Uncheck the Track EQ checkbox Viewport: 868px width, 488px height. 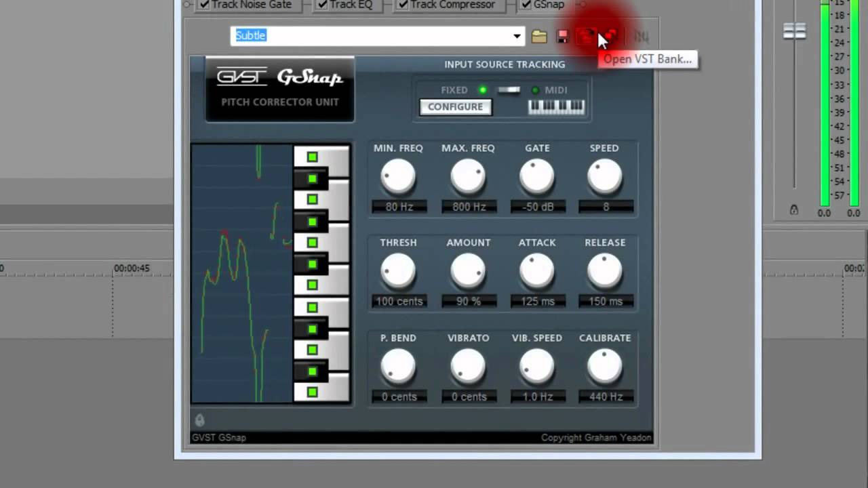[322, 5]
